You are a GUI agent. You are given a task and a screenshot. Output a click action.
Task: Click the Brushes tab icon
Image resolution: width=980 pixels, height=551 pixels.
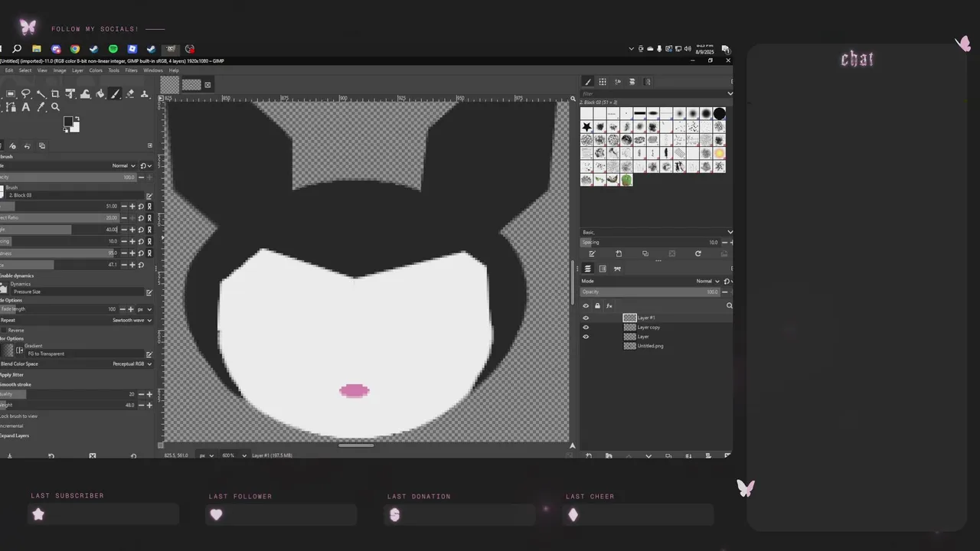coord(588,82)
